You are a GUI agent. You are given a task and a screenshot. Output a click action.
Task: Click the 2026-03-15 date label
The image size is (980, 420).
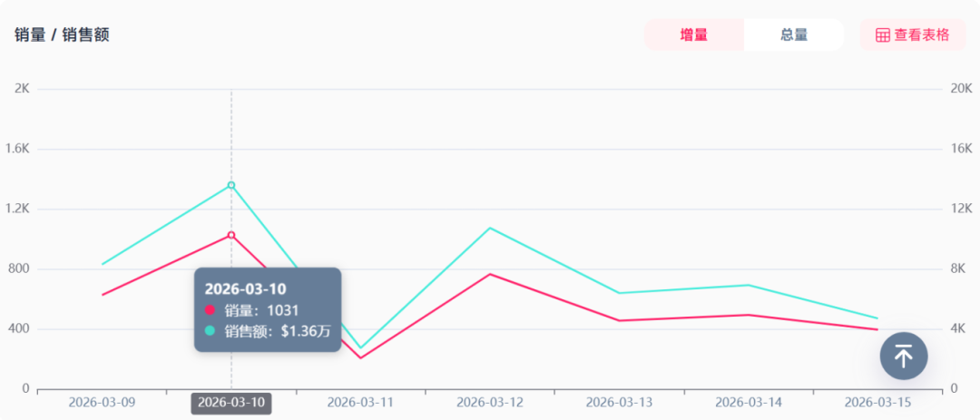coord(877,402)
